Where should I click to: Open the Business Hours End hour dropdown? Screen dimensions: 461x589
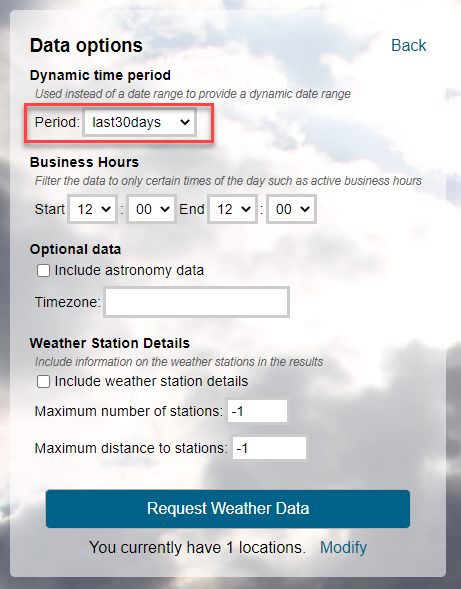pyautogui.click(x=232, y=209)
